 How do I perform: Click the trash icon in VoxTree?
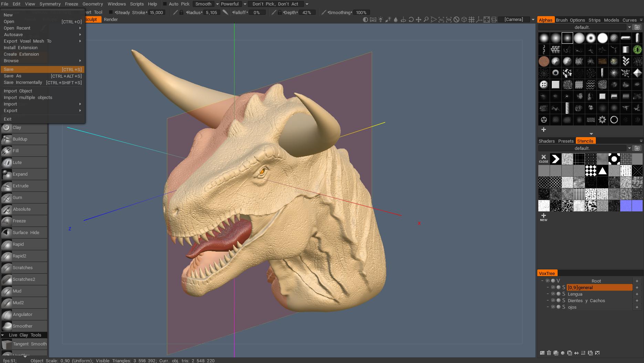[549, 353]
